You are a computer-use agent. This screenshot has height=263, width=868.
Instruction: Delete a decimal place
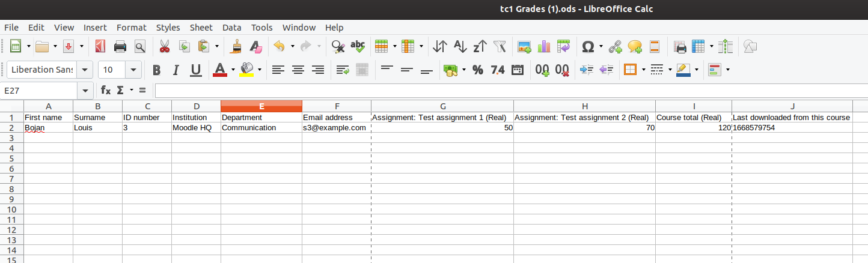coord(562,70)
